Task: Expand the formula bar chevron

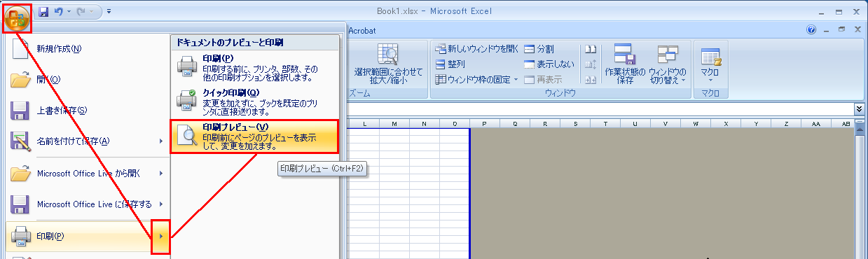Action: point(860,109)
